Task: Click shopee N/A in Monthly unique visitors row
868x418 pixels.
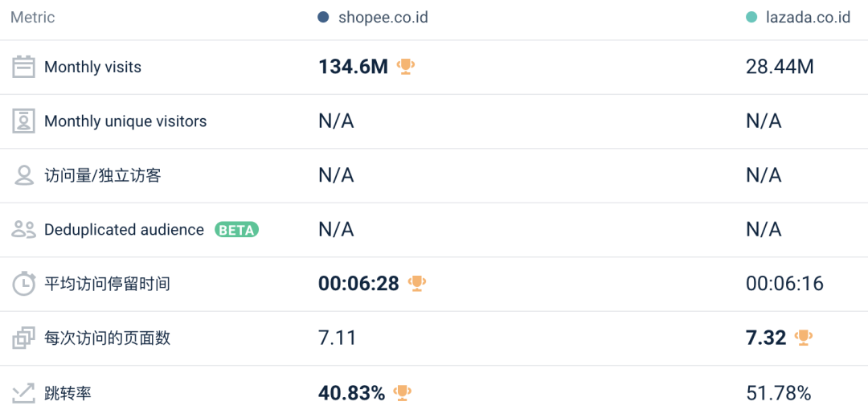Action: coord(336,121)
